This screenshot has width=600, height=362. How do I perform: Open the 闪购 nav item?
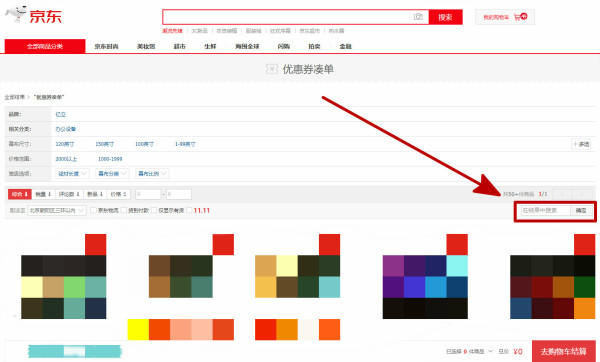click(284, 46)
